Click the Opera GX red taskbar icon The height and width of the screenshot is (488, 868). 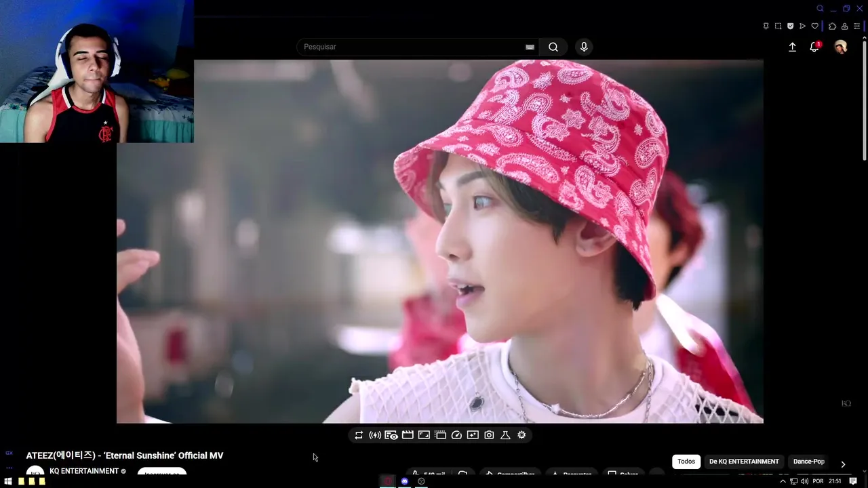[x=387, y=481]
